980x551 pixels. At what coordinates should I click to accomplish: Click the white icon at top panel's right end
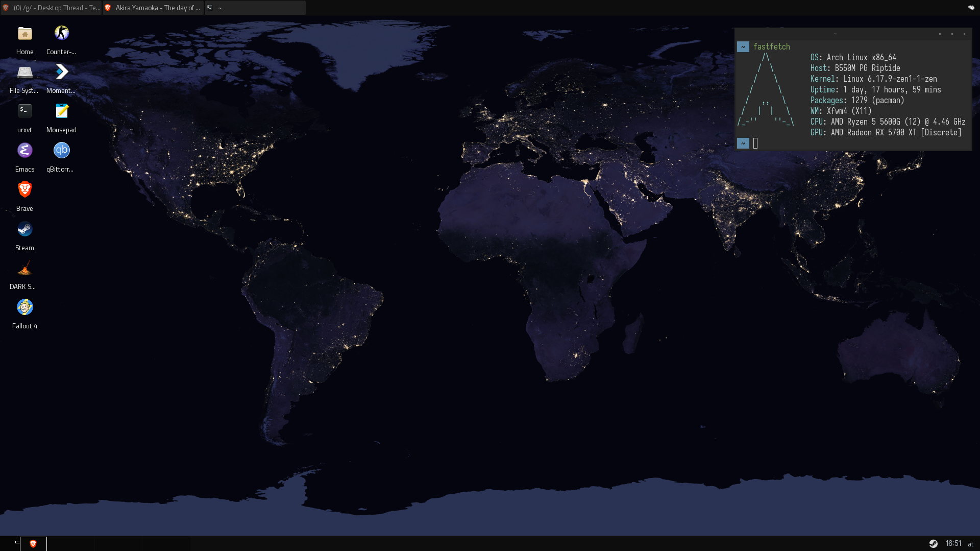coord(971,8)
